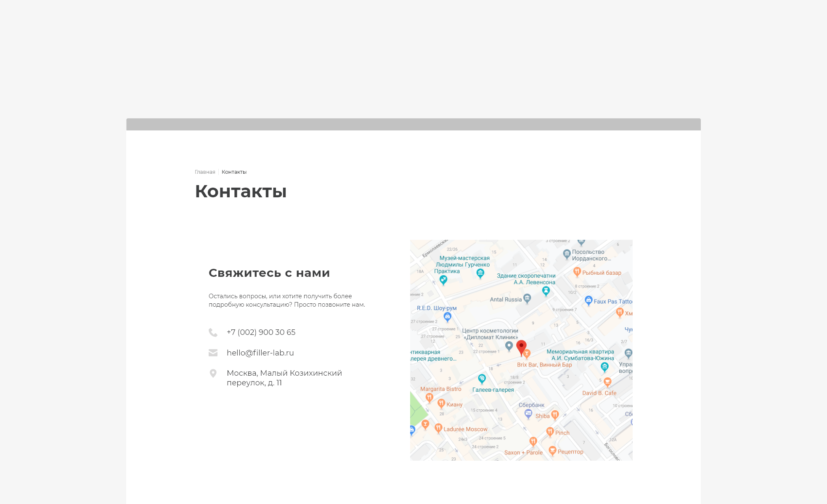Open the Brix Bar, Винный Бар label

544,365
